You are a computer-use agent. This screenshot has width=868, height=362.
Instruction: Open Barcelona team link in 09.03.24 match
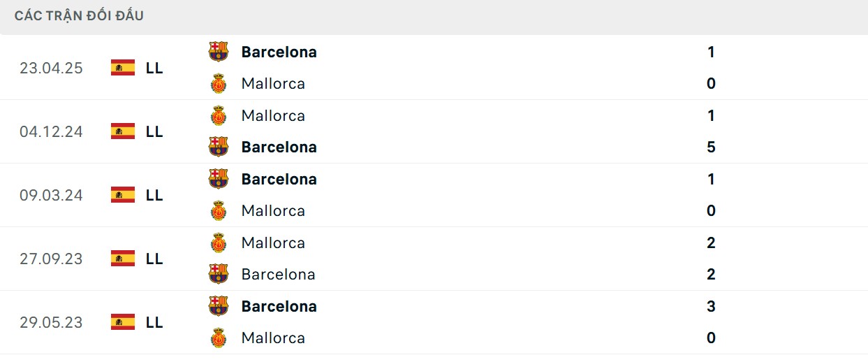pos(279,179)
